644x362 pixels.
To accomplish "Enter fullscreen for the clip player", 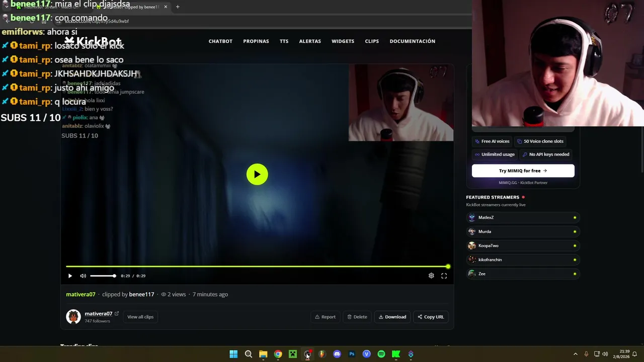I will click(444, 276).
